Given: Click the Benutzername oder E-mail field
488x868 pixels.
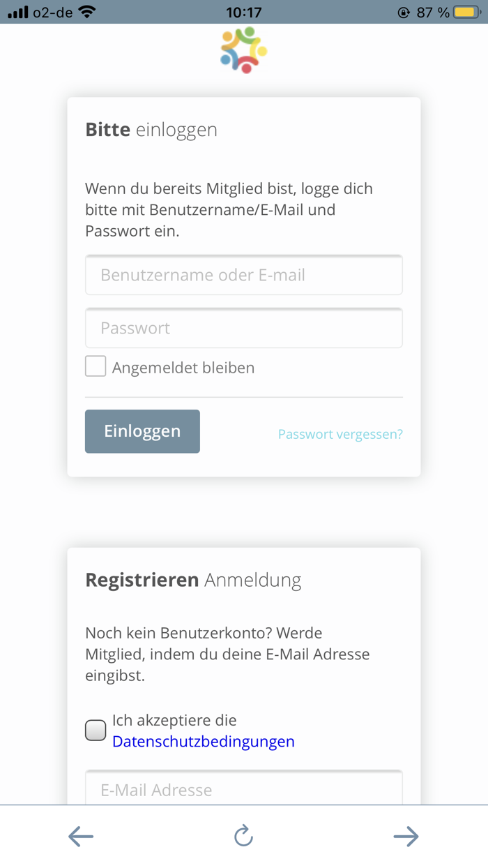Looking at the screenshot, I should coord(243,275).
